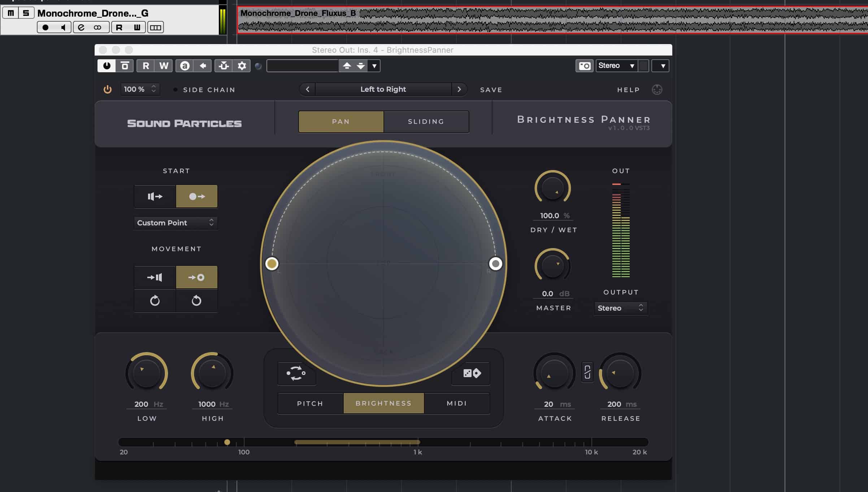Select start-from-speaker icon under START
Image resolution: width=868 pixels, height=492 pixels.
pos(155,196)
